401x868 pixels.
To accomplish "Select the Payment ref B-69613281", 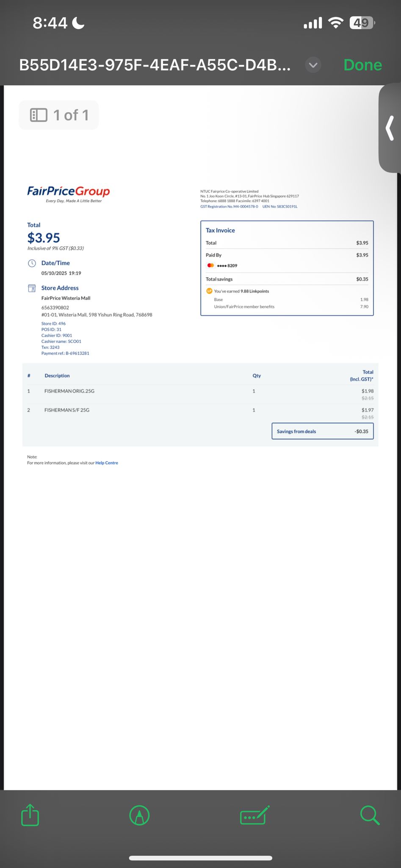I will pos(65,353).
